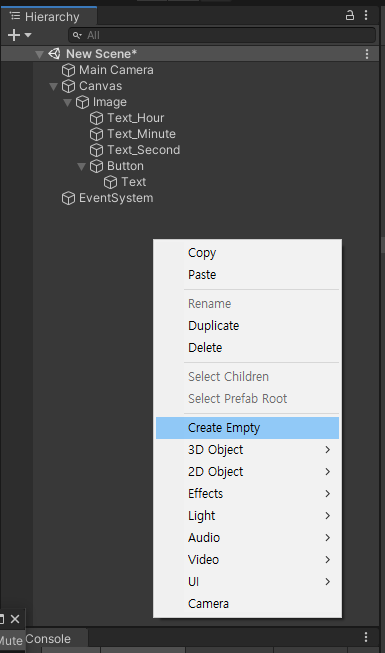Click the chevron arrow next to UI

click(x=328, y=582)
